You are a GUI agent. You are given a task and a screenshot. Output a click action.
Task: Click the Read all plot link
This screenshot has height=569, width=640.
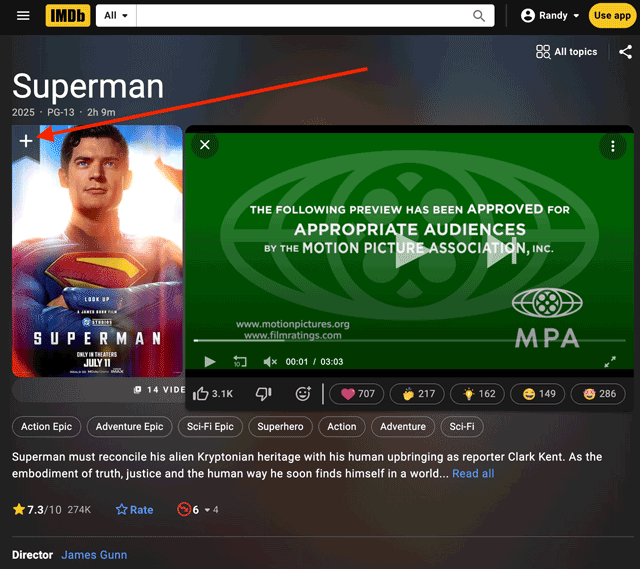473,473
